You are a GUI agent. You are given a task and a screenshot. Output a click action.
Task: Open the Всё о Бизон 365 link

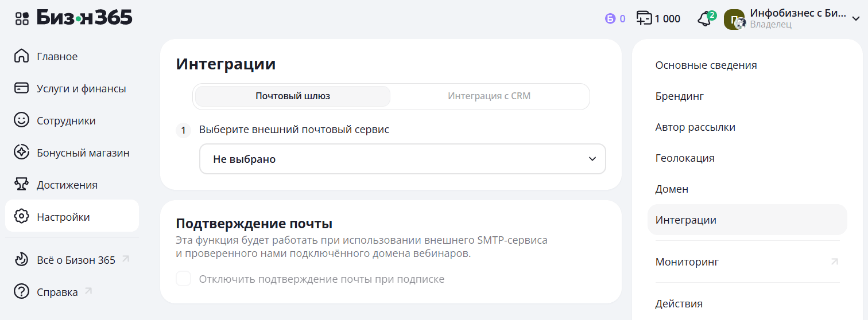pos(76,260)
